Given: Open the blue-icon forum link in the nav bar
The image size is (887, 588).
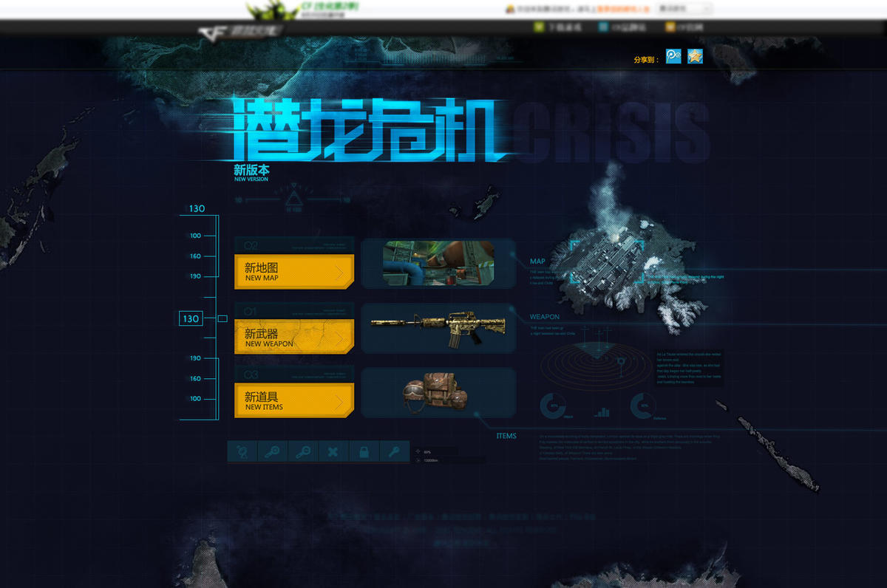Looking at the screenshot, I should (622, 27).
